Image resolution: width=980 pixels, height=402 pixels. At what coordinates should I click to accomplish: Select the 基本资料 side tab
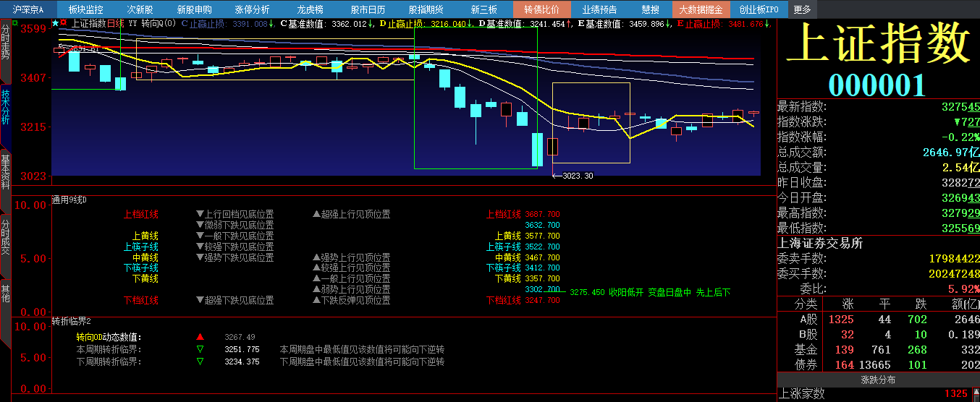click(x=6, y=172)
